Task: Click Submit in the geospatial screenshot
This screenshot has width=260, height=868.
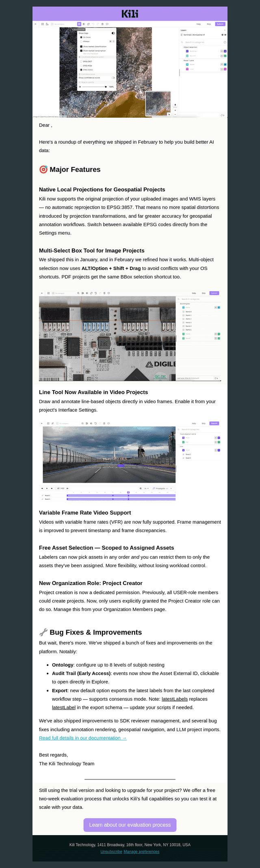Action: [x=220, y=24]
